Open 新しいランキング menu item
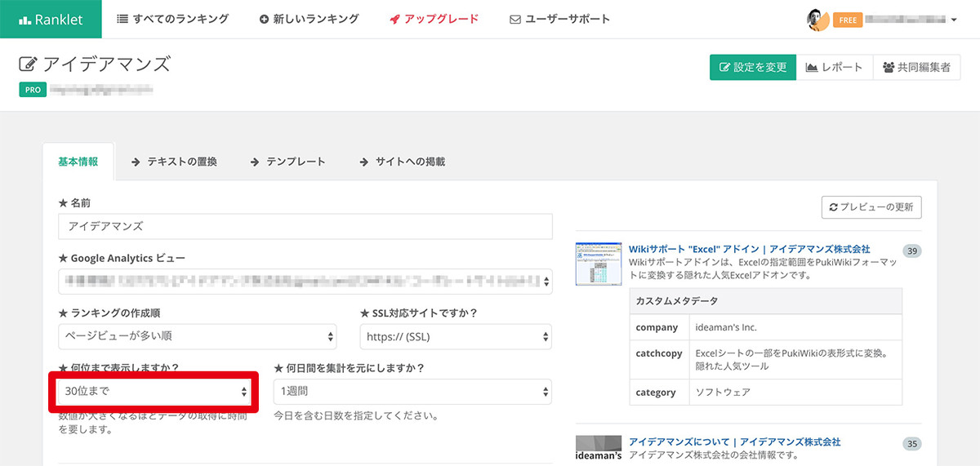Viewport: 980px width, 466px height. 309,19
